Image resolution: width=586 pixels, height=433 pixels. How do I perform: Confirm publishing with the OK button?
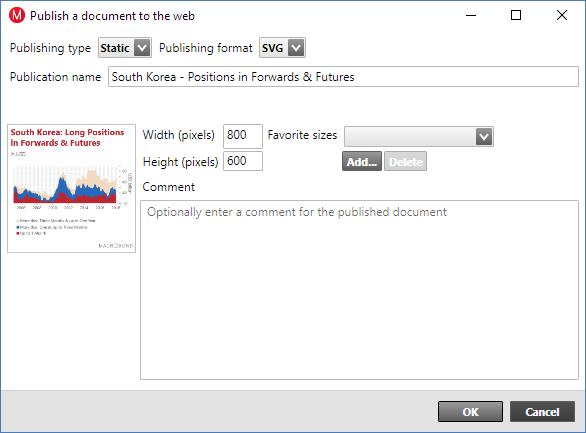tap(470, 412)
